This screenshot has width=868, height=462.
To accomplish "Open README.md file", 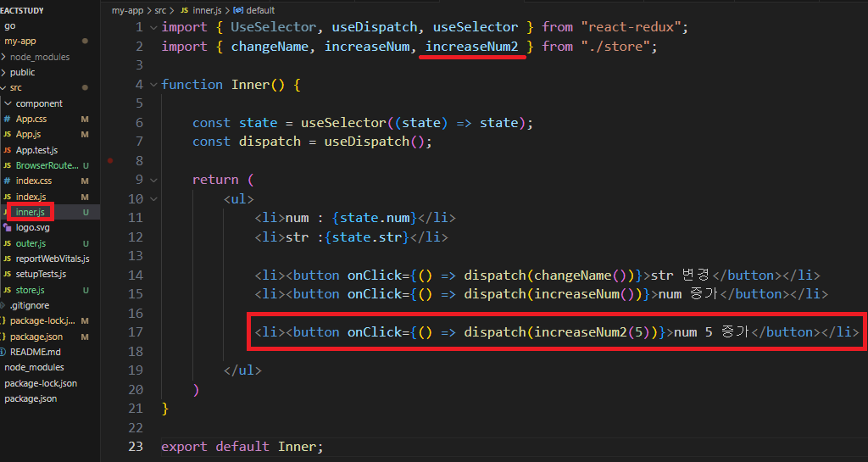I will tap(36, 352).
